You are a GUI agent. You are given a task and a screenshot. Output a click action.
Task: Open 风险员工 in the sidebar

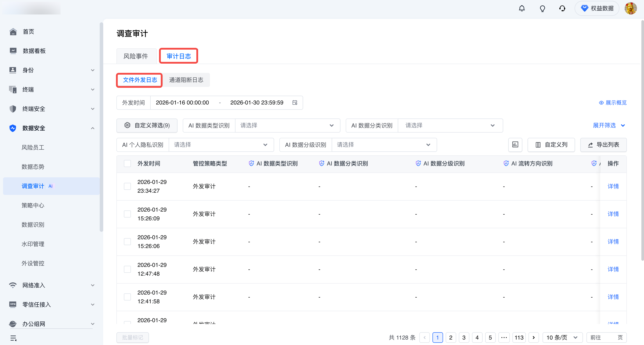[x=33, y=147]
